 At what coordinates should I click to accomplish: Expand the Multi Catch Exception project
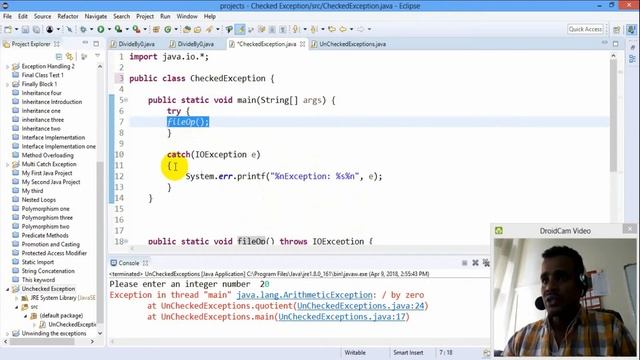[7, 164]
